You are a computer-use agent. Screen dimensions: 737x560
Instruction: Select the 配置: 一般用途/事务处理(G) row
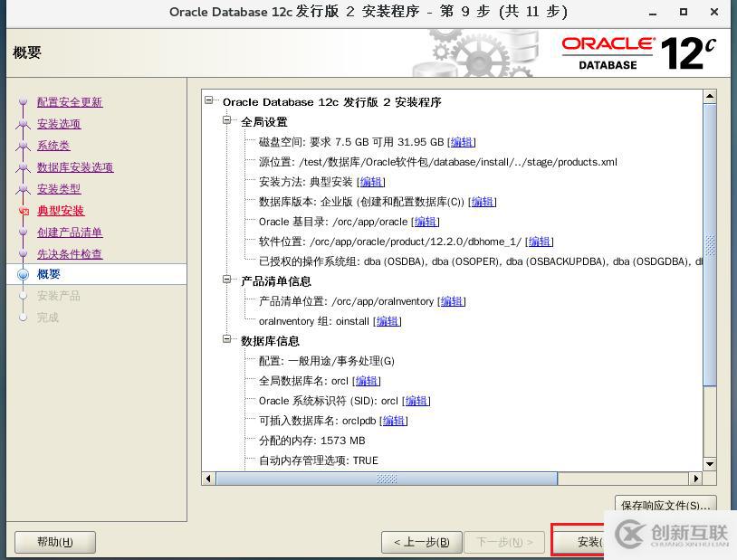pyautogui.click(x=327, y=361)
